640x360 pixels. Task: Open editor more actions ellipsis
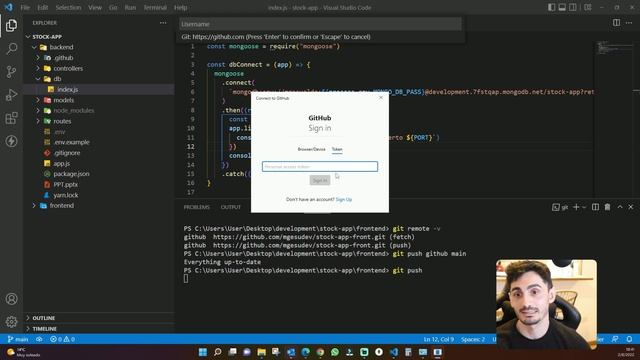tap(629, 23)
